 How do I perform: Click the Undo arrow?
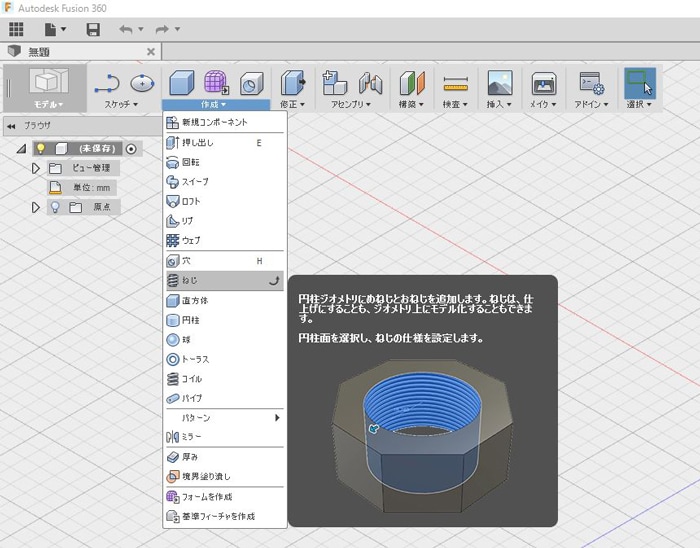click(x=125, y=29)
